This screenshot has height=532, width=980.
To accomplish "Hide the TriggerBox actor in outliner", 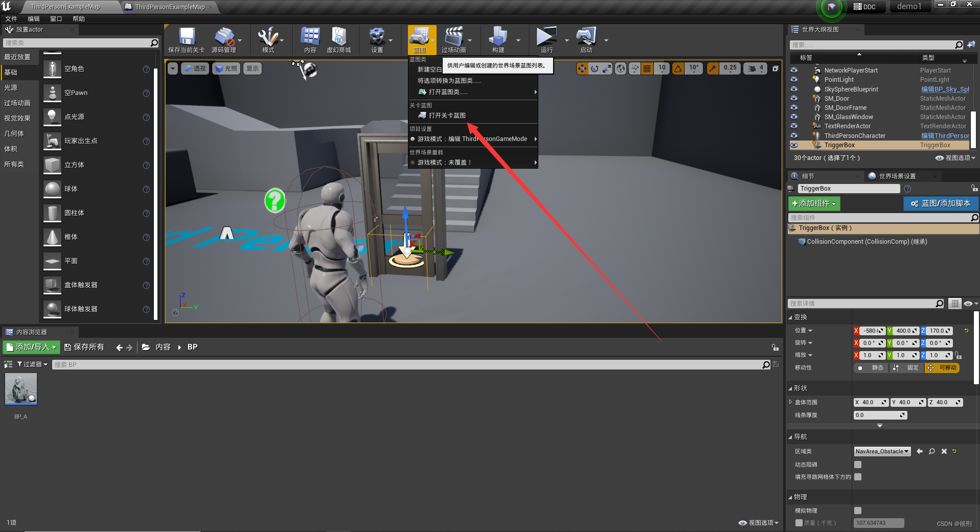I will point(794,145).
